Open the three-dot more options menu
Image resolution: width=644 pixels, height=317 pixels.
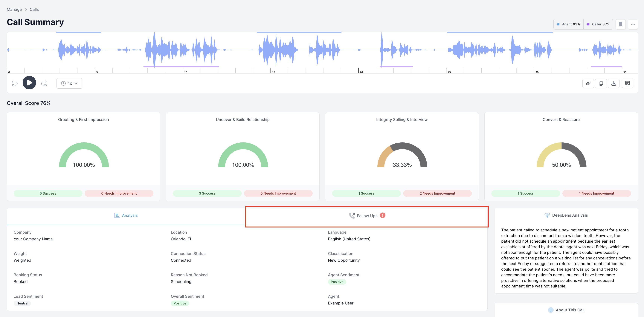[633, 24]
